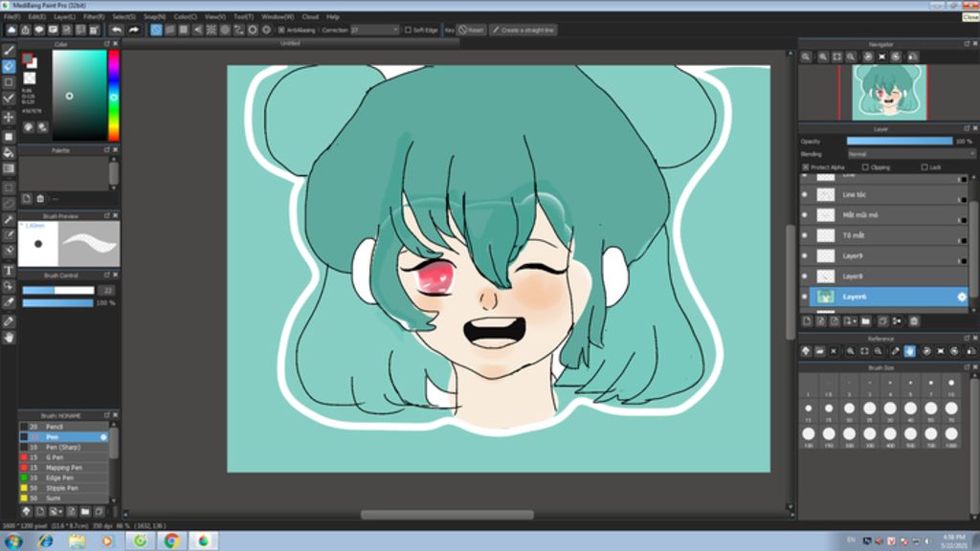Open the Filter menu
Viewport: 980px width, 551px height.
(94, 17)
